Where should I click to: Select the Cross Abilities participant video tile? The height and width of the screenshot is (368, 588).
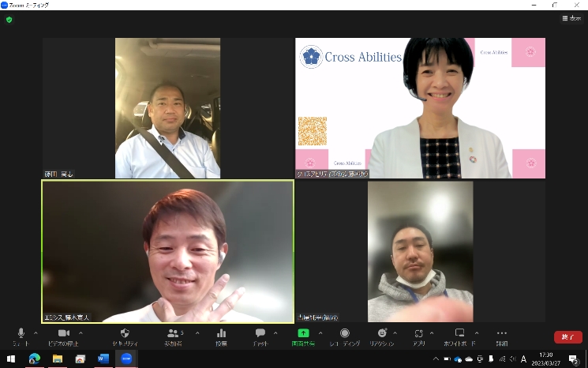[420, 108]
